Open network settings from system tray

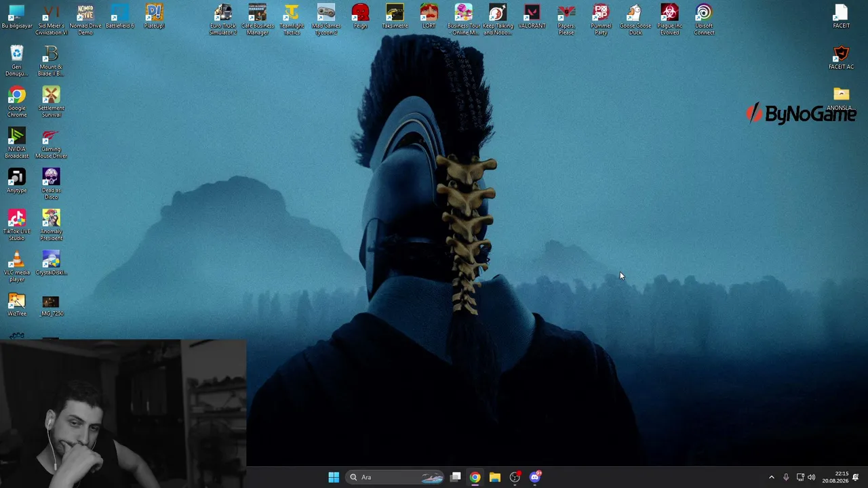click(x=800, y=477)
